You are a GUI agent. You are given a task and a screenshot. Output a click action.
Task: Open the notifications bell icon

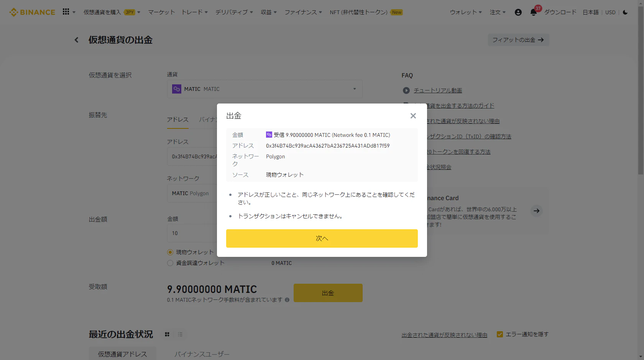(533, 12)
